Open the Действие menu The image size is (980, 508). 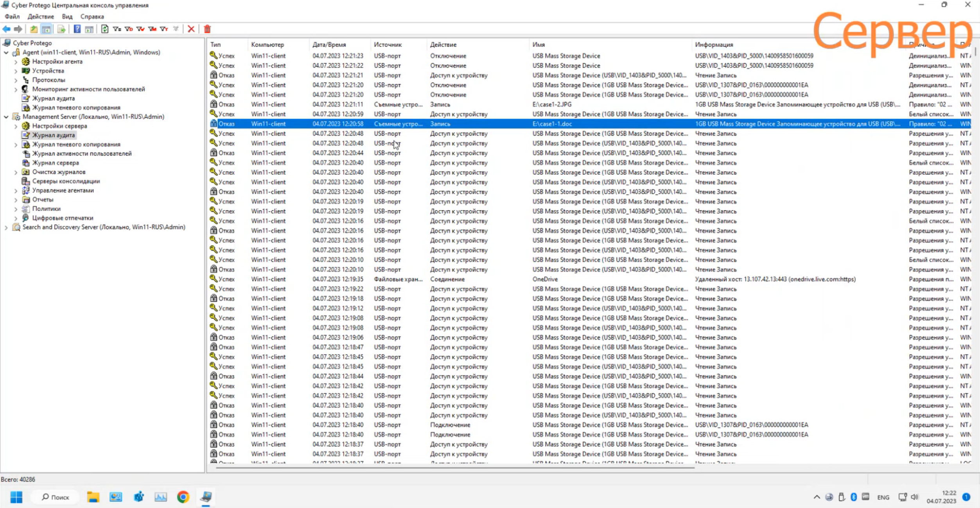point(40,16)
